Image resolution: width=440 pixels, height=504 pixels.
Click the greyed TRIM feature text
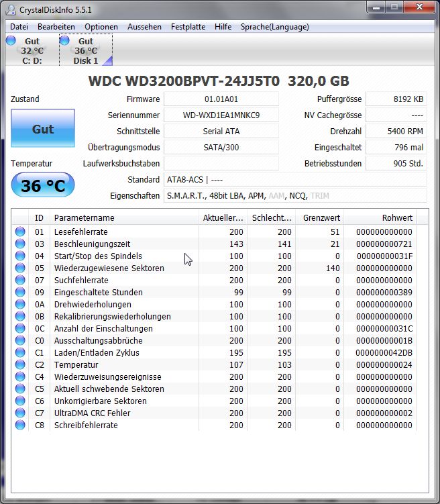(x=319, y=196)
